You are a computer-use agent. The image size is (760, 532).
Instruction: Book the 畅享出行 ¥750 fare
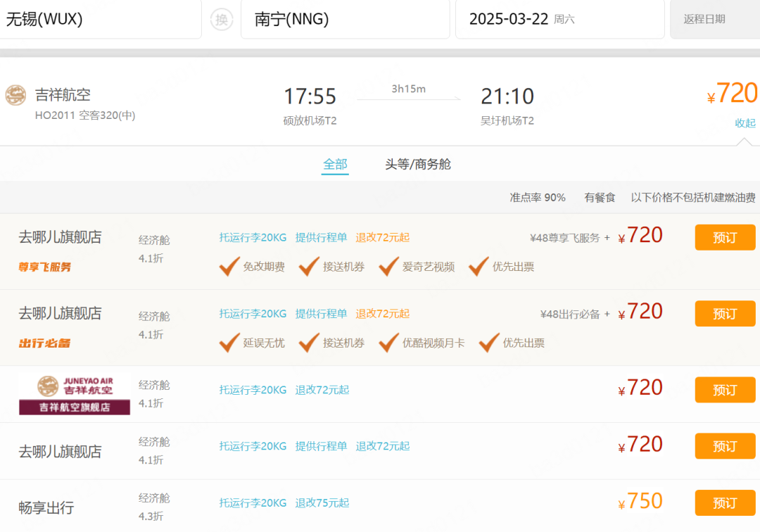pyautogui.click(x=725, y=503)
